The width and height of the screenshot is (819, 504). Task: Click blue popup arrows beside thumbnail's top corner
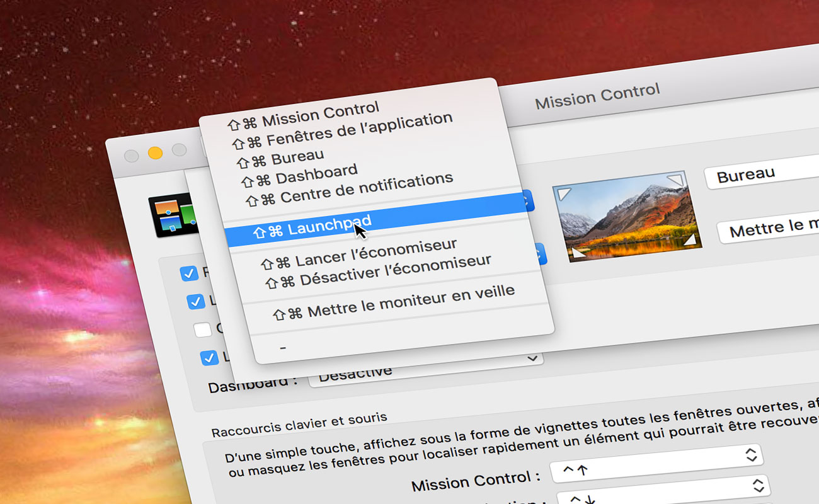coord(527,201)
